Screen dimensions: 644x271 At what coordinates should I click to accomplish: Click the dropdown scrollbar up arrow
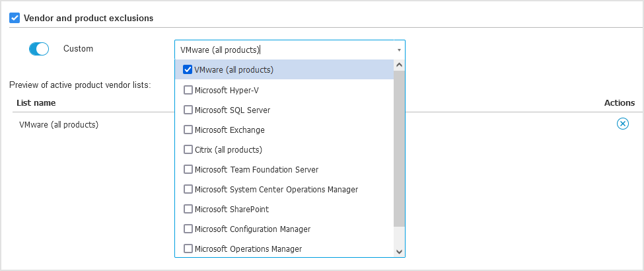(399, 65)
